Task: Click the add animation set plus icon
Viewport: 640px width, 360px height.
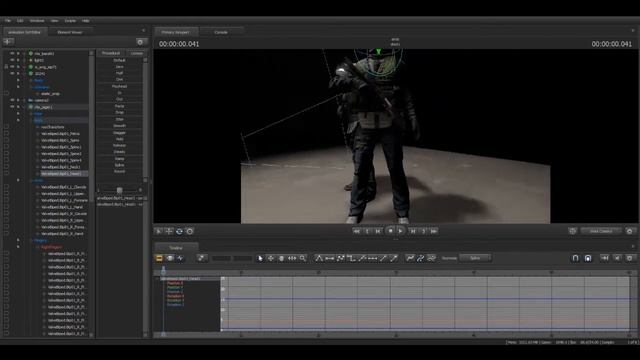Action: coord(8,42)
